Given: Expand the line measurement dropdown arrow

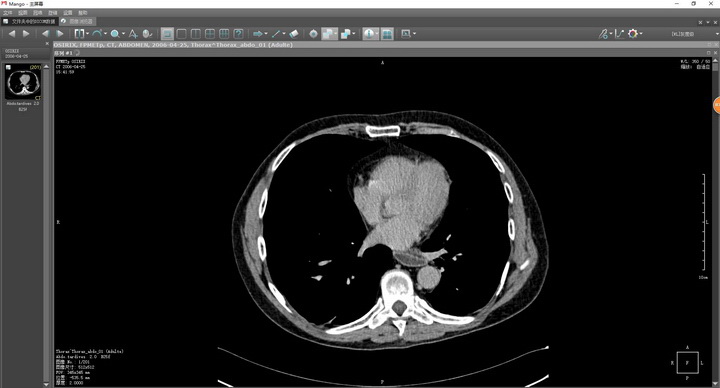Looking at the screenshot, I should pos(284,34).
